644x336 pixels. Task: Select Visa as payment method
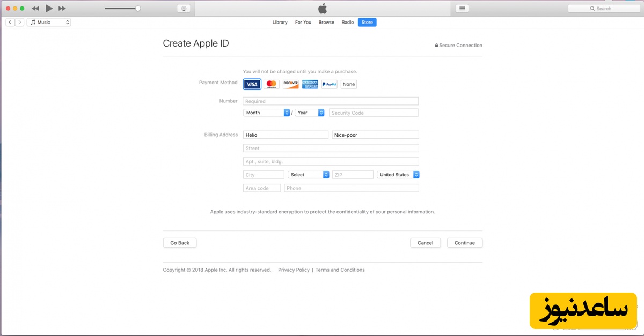point(252,84)
